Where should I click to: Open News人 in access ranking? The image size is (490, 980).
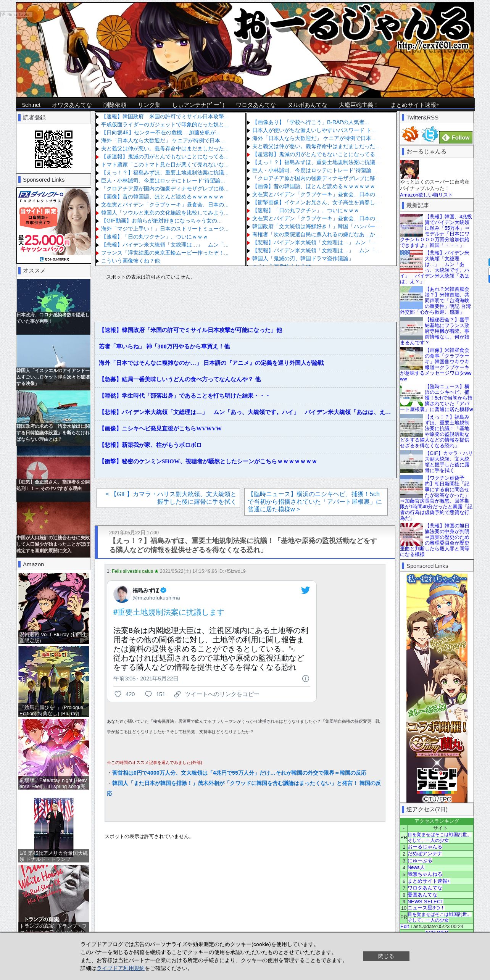pos(416,867)
